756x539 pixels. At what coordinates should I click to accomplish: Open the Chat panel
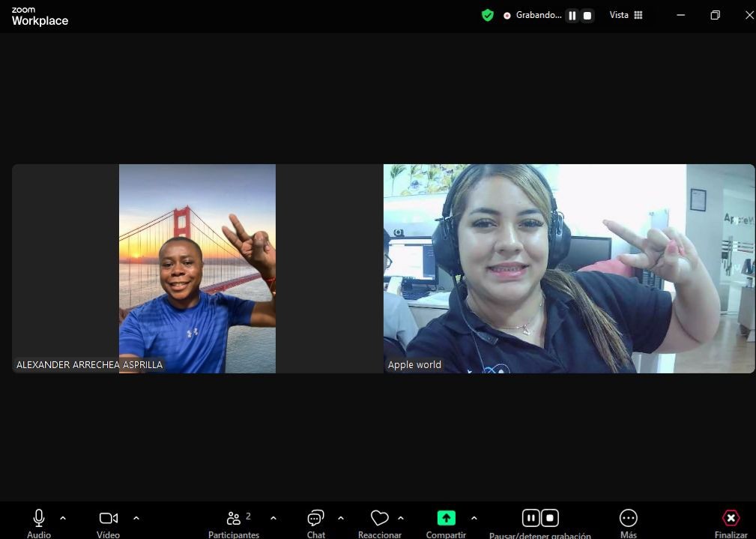(x=315, y=518)
